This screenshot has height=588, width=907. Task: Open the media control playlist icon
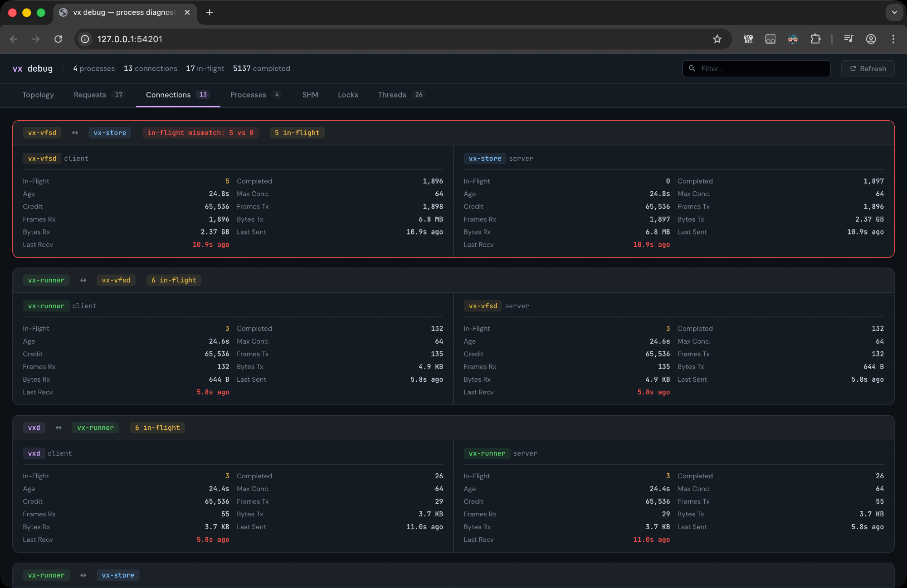848,39
